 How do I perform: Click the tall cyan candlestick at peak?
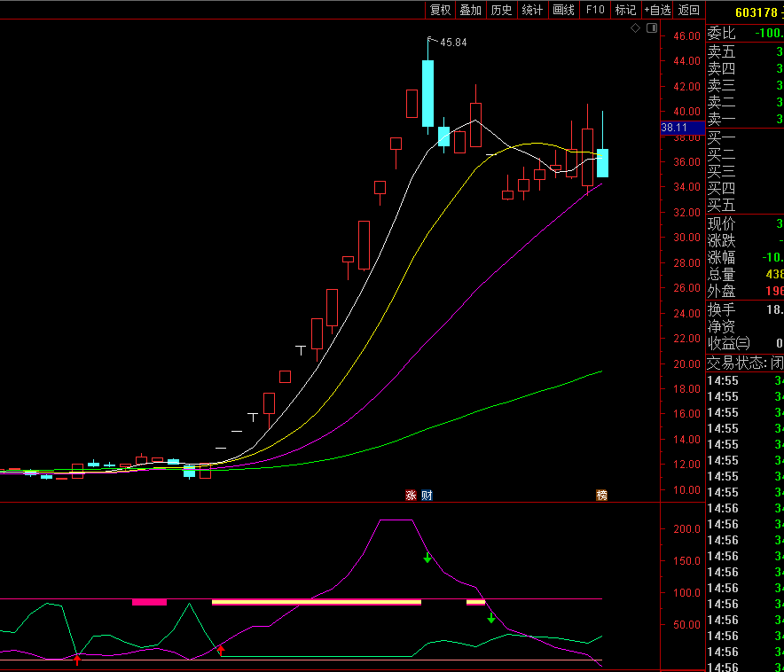point(428,93)
